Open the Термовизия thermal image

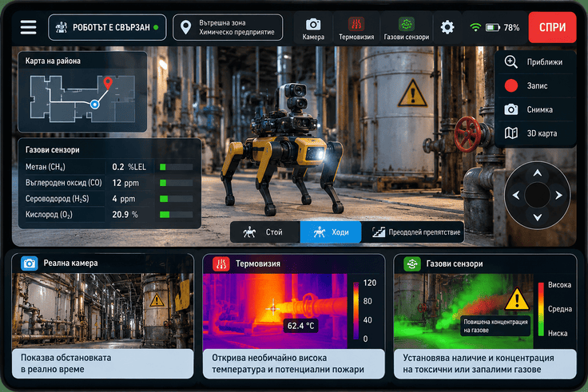click(276, 311)
